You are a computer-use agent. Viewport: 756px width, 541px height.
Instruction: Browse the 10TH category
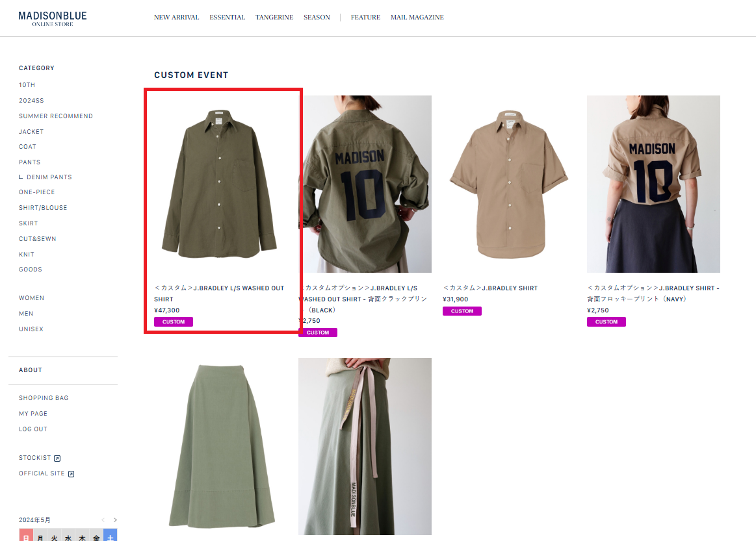click(x=27, y=85)
